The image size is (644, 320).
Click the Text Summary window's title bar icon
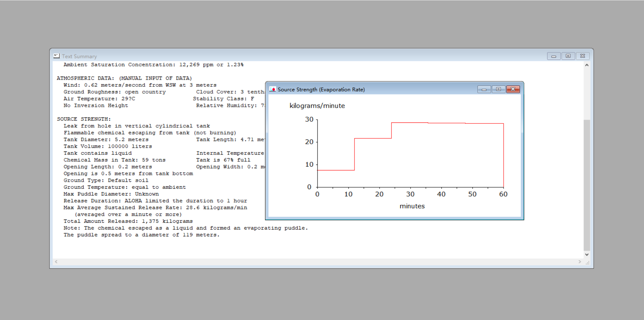(56, 56)
